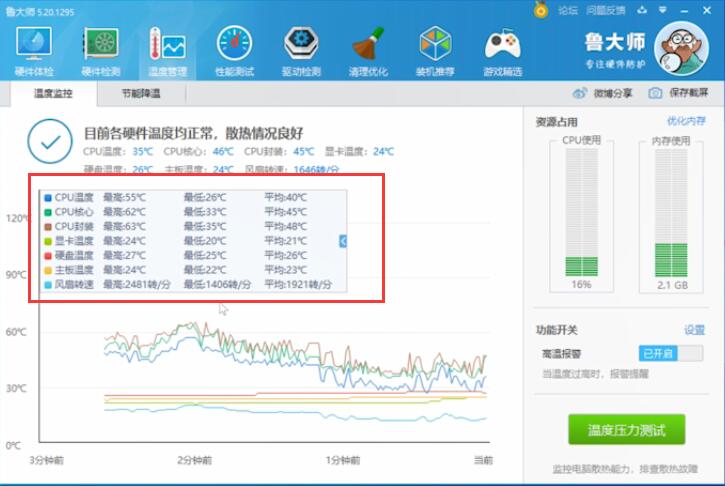Click 最高:63℃ in CPU封装 row
This screenshot has width=725, height=486.
pos(124,226)
